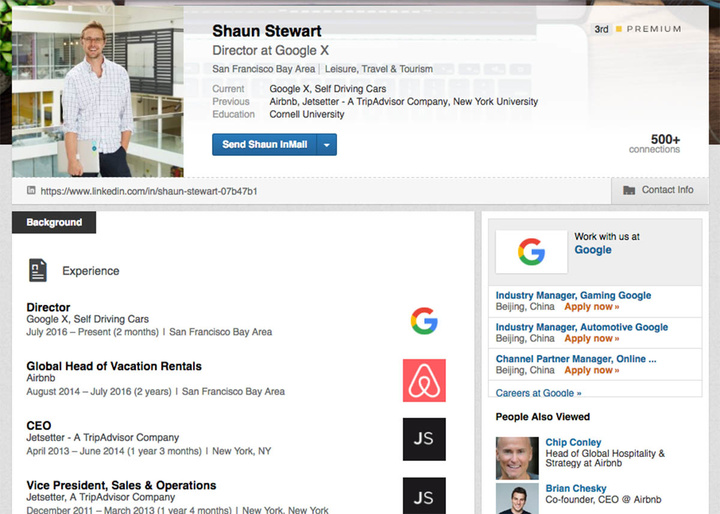Open Brian Chesky's profile link
Image resolution: width=720 pixels, height=514 pixels.
click(x=576, y=488)
